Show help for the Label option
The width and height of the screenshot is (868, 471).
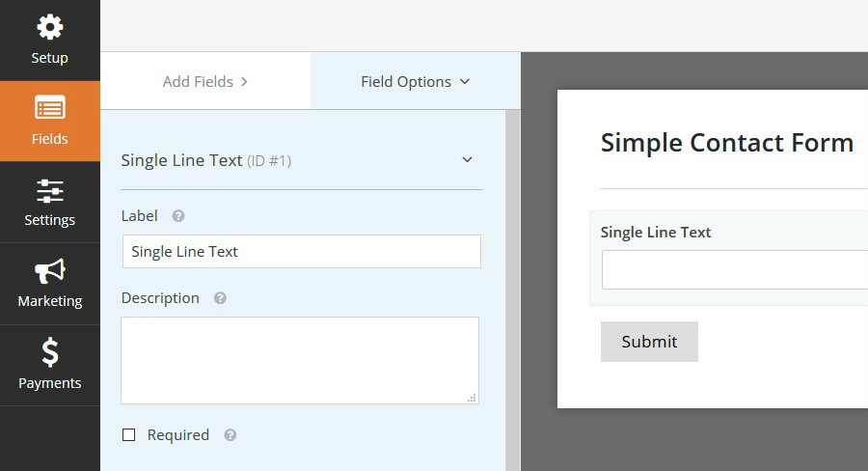pyautogui.click(x=178, y=216)
